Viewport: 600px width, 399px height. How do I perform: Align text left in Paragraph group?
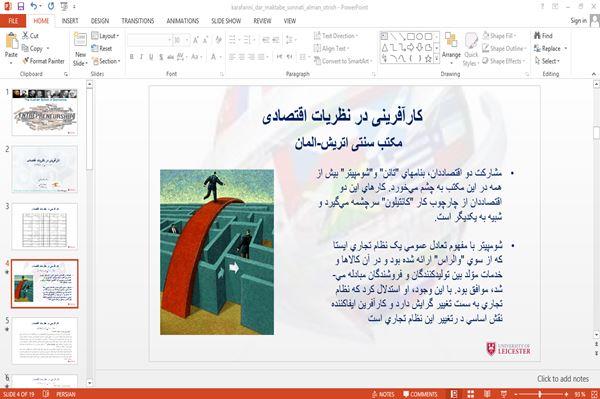(232, 57)
